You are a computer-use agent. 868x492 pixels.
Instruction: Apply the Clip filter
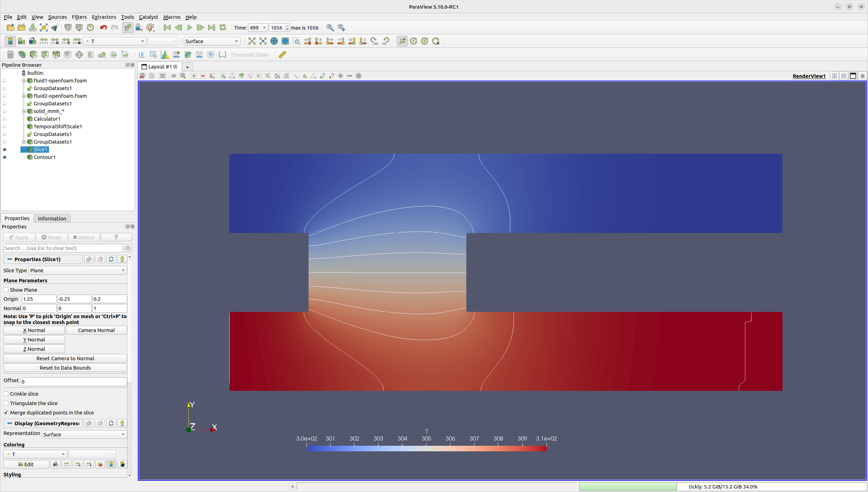click(x=33, y=55)
